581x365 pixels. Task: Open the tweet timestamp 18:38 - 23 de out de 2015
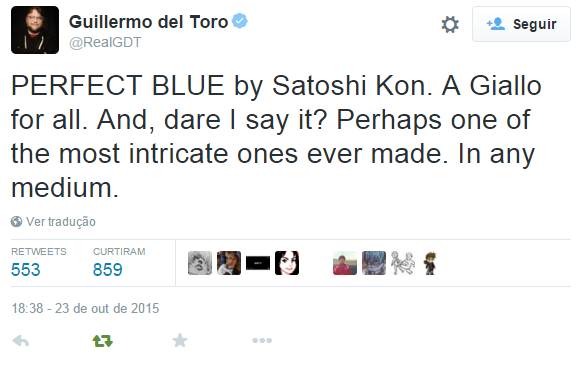click(x=85, y=308)
